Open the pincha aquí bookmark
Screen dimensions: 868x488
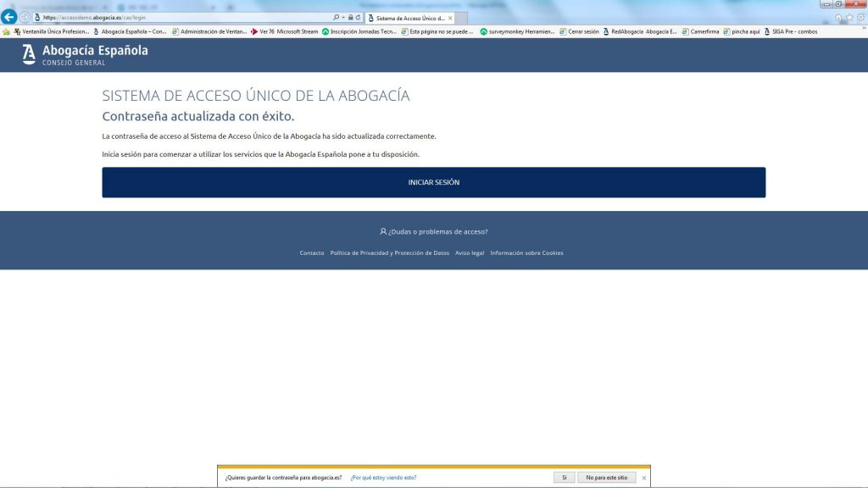pos(741,32)
